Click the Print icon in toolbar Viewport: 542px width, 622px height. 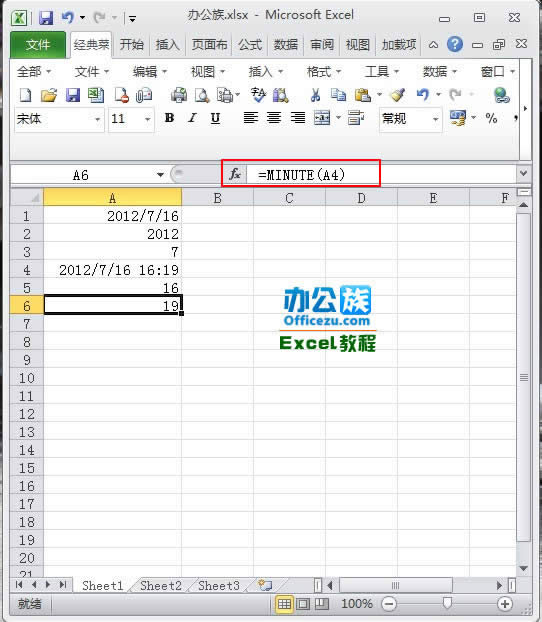click(179, 95)
